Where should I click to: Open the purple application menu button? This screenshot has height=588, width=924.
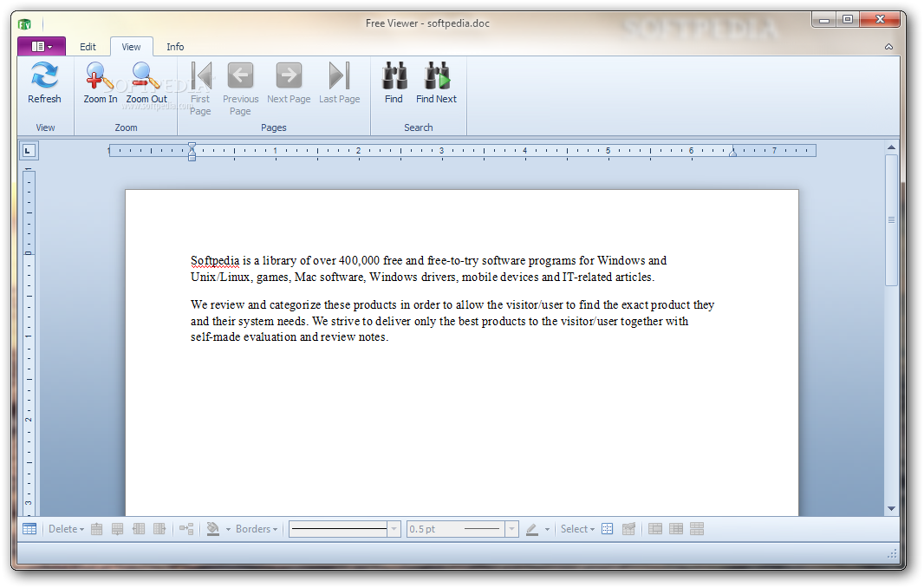pos(42,46)
